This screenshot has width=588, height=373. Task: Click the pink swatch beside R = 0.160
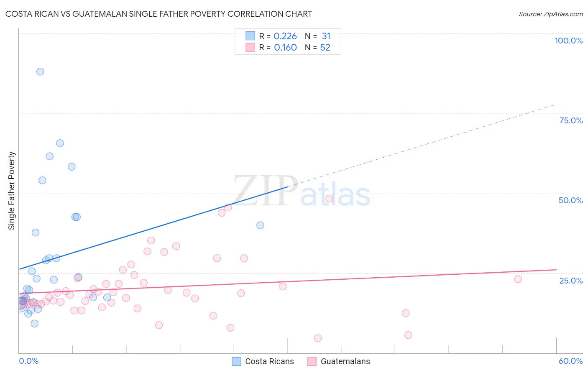point(250,47)
